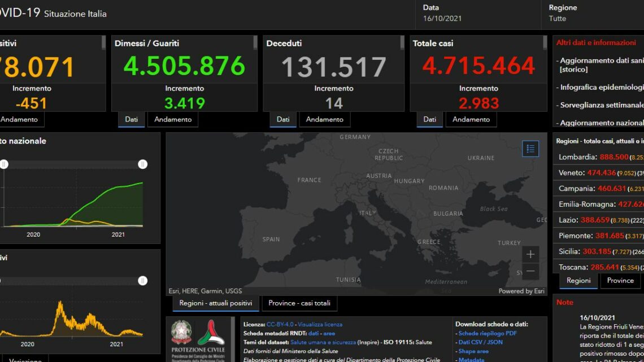
Task: Select Andamento tab under Deceduti
Action: pos(324,119)
